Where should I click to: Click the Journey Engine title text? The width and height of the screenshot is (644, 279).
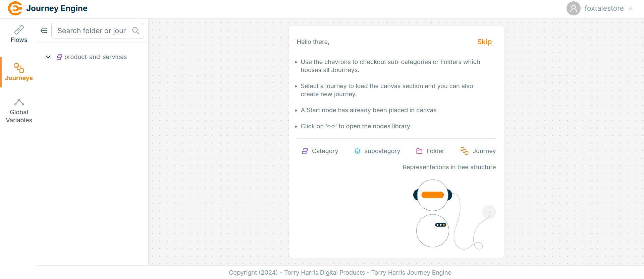click(57, 8)
